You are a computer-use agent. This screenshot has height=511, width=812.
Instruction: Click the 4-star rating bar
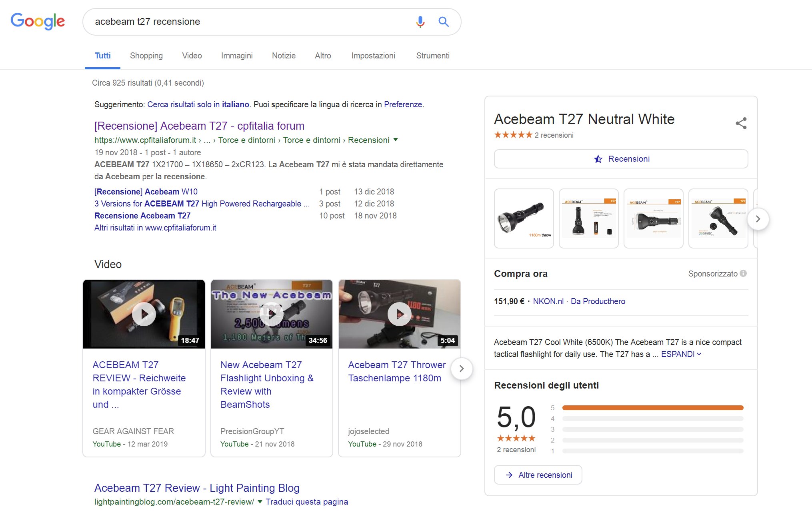pyautogui.click(x=653, y=419)
